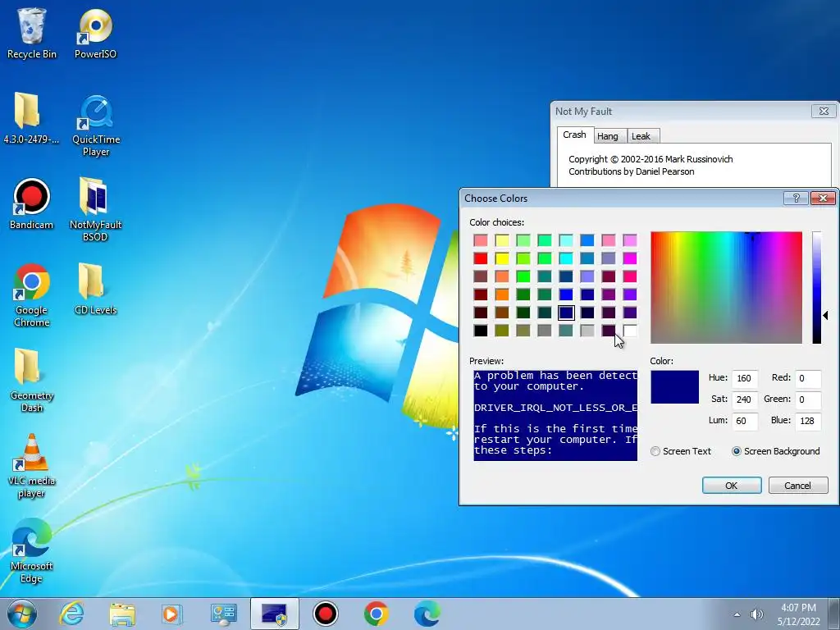Viewport: 840px width, 630px height.
Task: Click the volume speaker tray icon
Action: pos(756,614)
